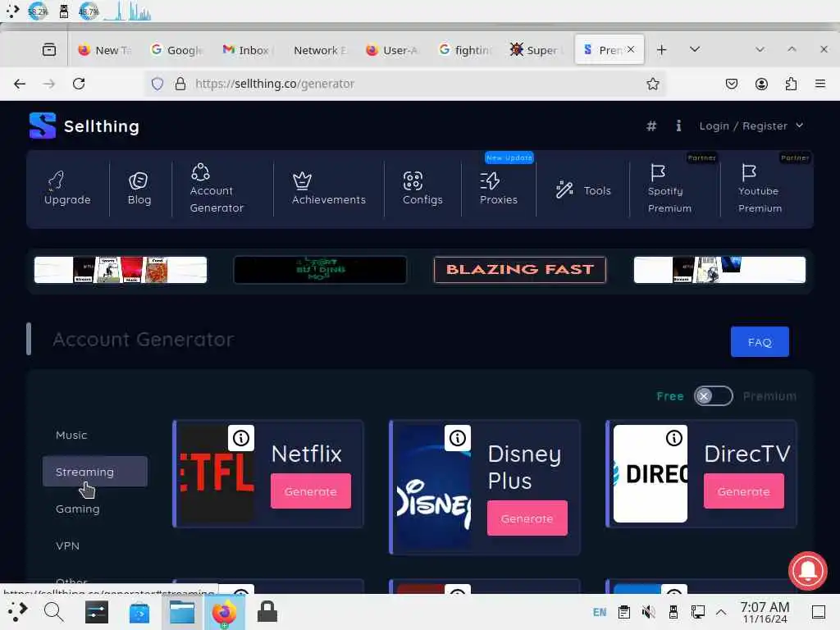This screenshot has height=630, width=840.
Task: Click the taskbar clock 7:07 AM
Action: [765, 612]
